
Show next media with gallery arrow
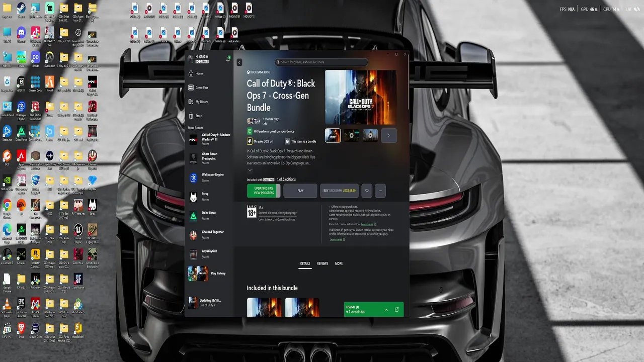388,135
